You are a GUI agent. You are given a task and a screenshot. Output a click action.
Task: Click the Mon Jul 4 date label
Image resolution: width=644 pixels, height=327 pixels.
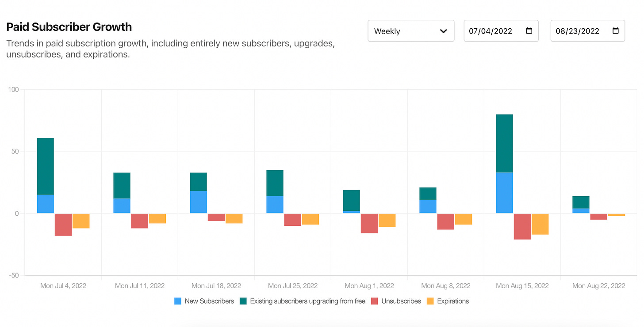(x=63, y=285)
